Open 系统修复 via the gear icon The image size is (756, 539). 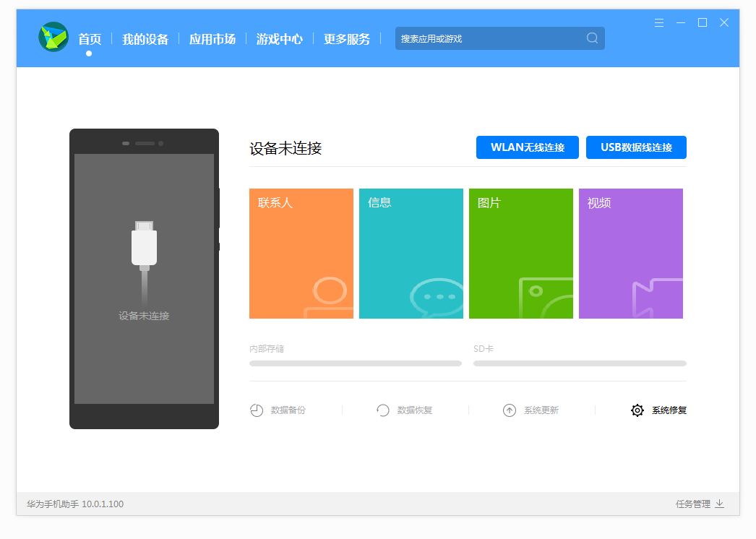(637, 410)
